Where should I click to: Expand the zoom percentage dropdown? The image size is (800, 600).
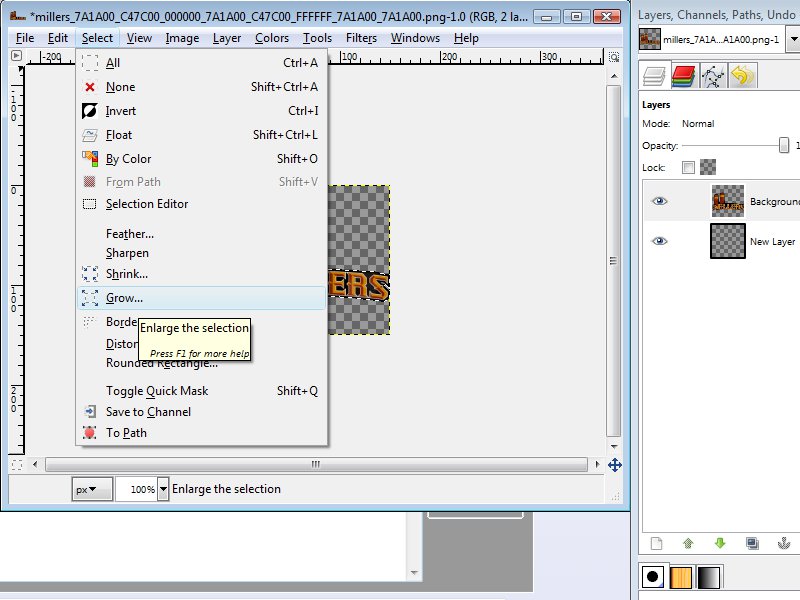pyautogui.click(x=164, y=489)
